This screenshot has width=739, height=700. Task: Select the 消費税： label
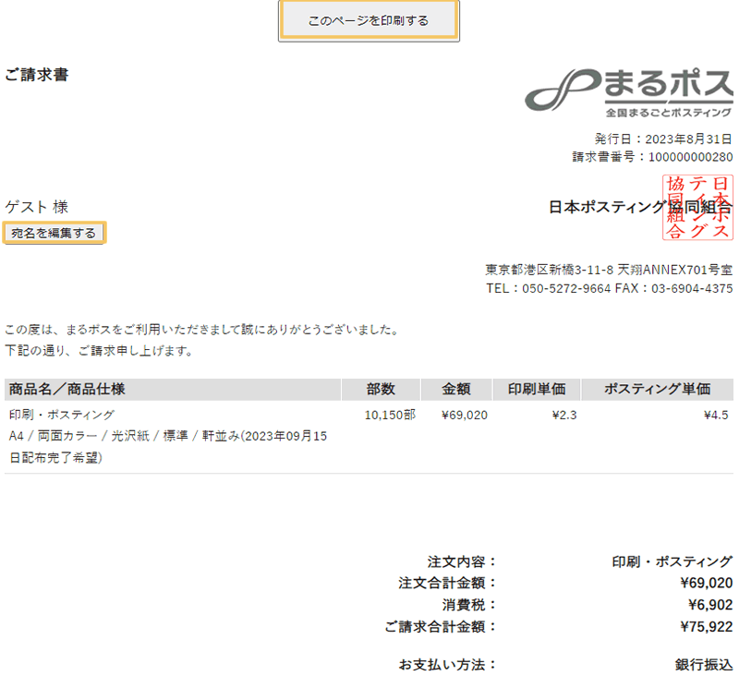469,604
